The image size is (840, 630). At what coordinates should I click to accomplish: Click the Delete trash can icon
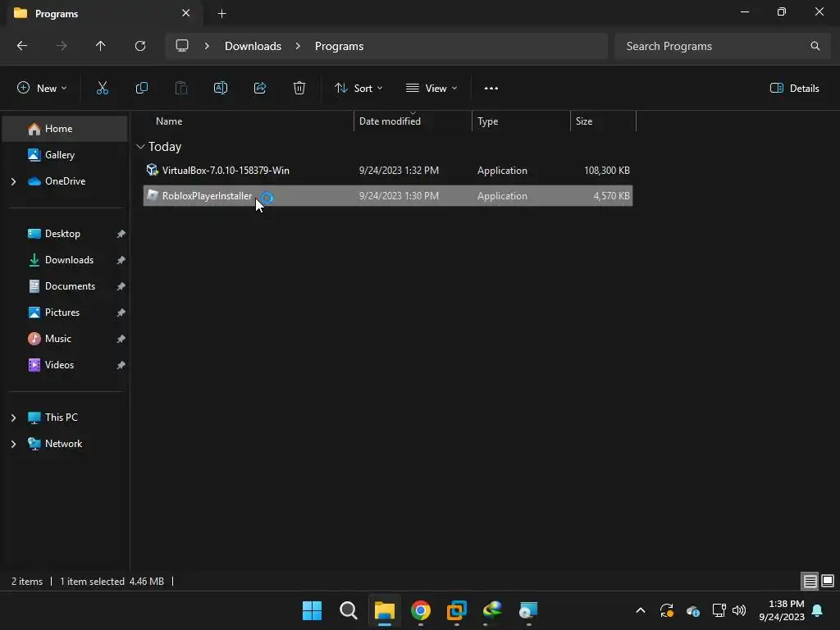[299, 88]
